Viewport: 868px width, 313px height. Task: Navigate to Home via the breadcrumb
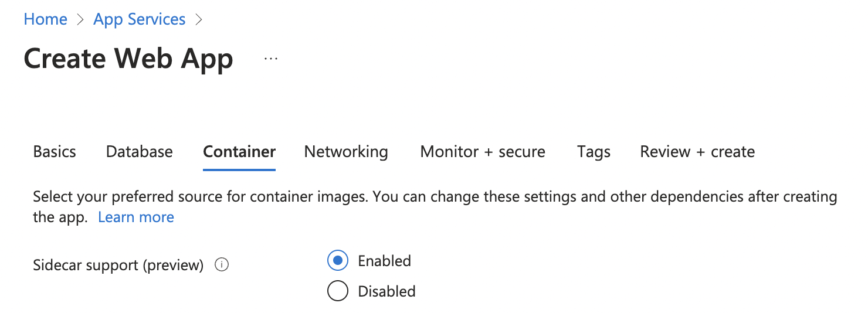coord(45,19)
